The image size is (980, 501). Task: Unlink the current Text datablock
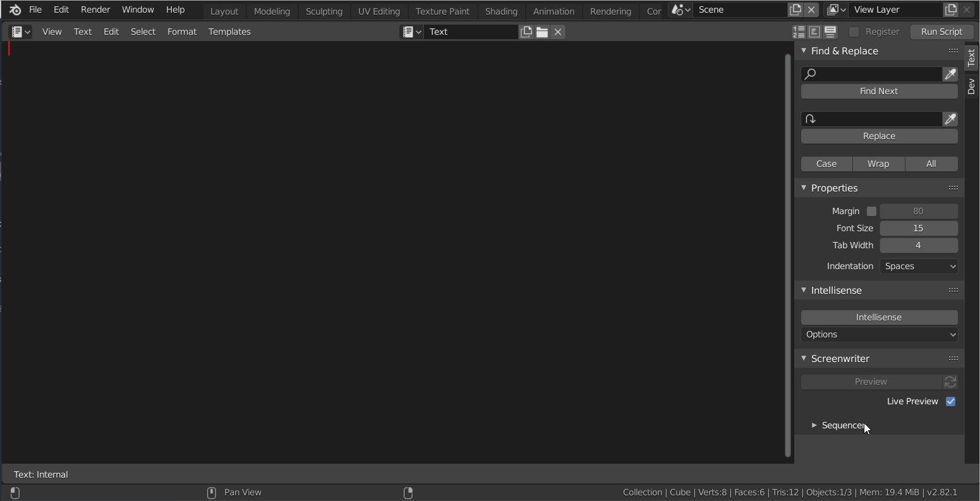[558, 32]
